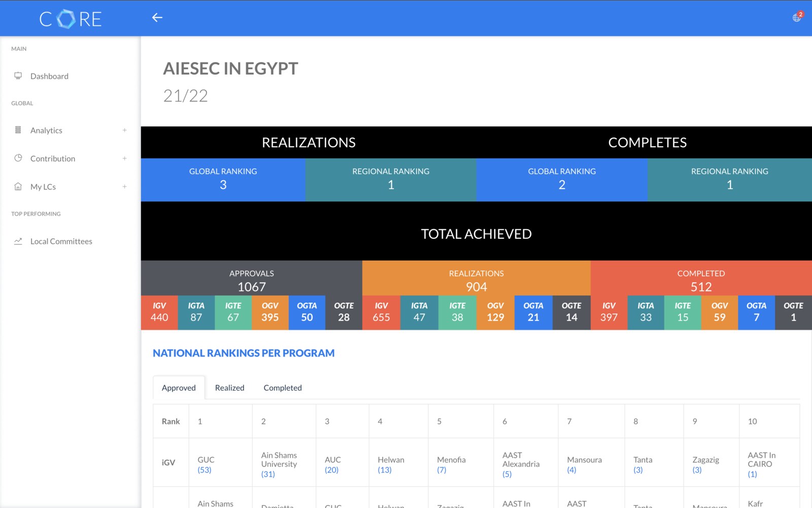Click the Approvals 1067 total header

[x=252, y=278]
